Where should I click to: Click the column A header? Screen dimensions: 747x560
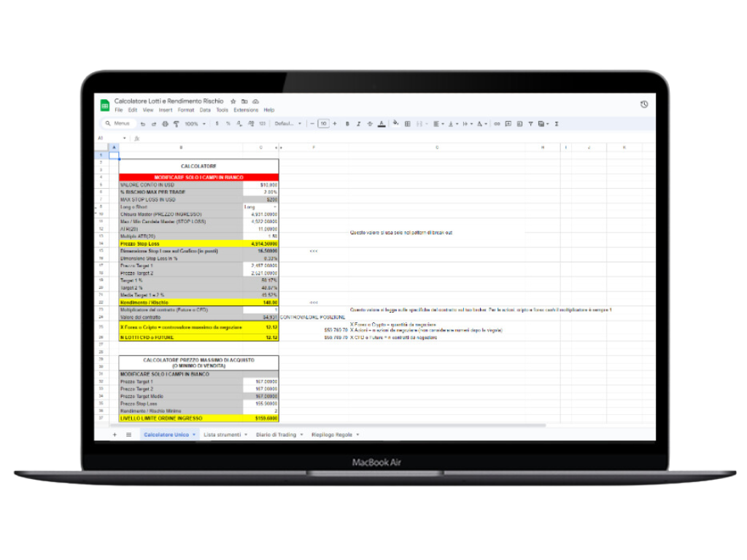pos(114,147)
